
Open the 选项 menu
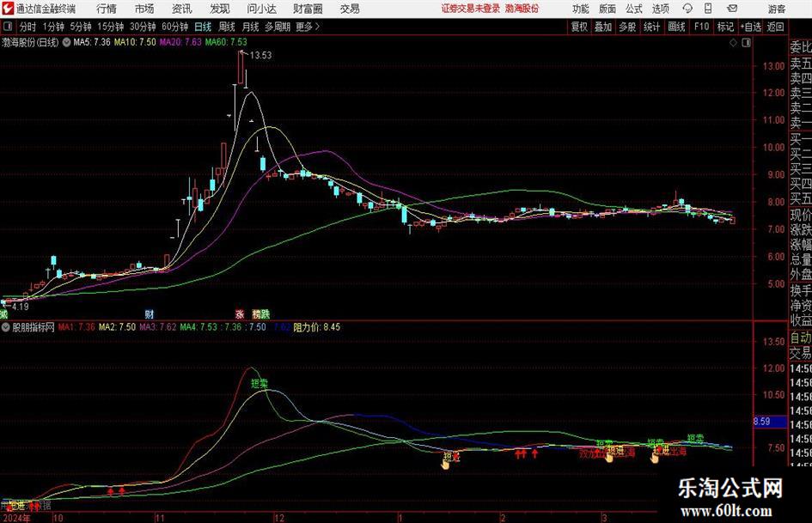tap(660, 9)
